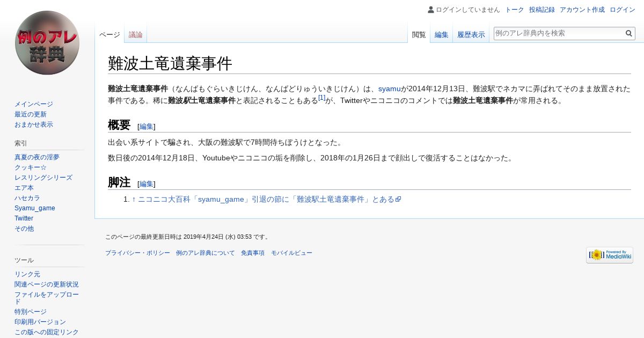Viewport: 644px width, 338px height.
Task: Open the 履歴表示 history tab
Action: [471, 35]
